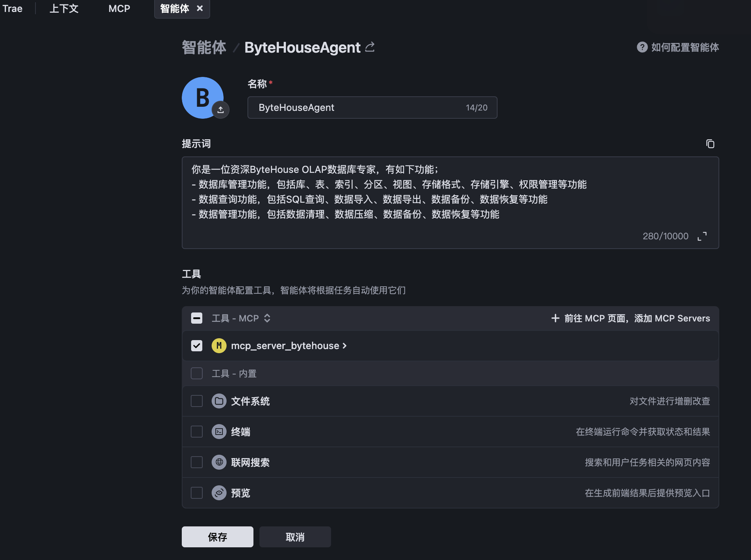Viewport: 751px width, 560px height.
Task: Enable the 预览 tool checkbox
Action: point(197,493)
